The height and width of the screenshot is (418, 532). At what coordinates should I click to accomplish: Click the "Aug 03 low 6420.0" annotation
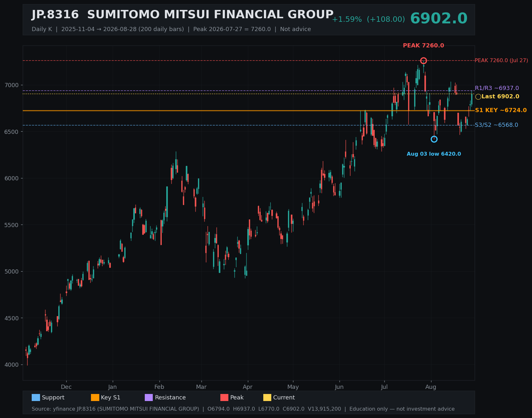[x=434, y=154]
